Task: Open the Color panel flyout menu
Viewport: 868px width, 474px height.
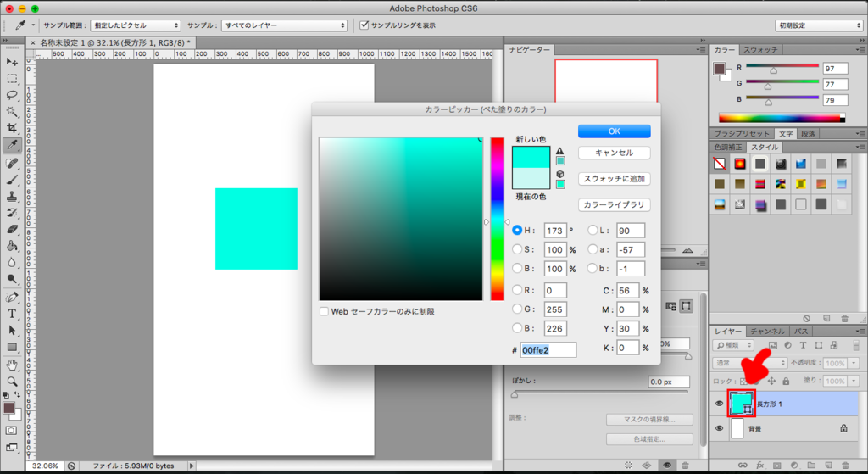Action: [x=860, y=49]
